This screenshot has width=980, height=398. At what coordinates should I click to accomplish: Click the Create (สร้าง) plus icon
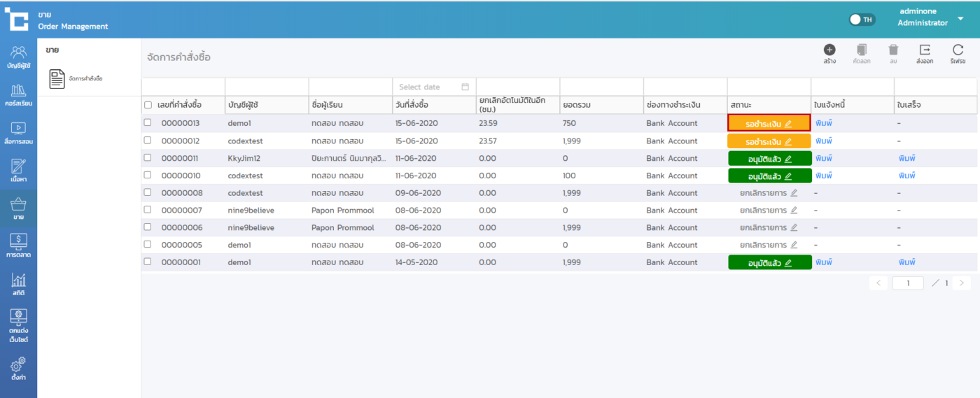829,50
